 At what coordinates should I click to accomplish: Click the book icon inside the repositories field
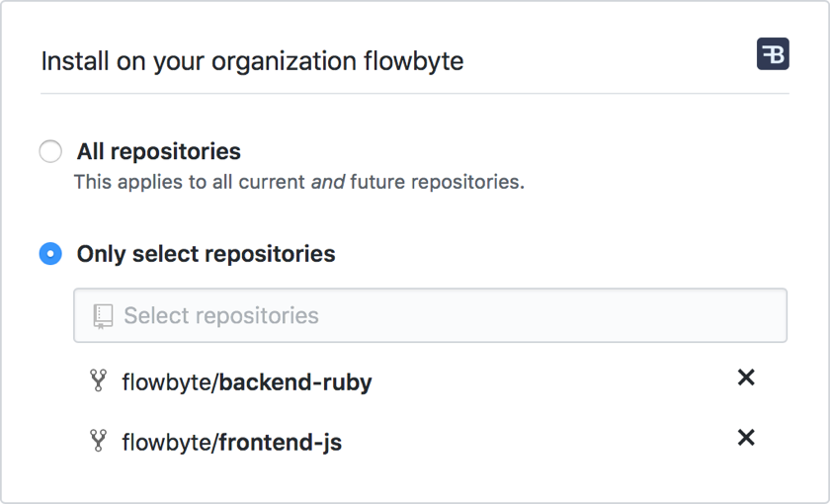click(x=103, y=315)
